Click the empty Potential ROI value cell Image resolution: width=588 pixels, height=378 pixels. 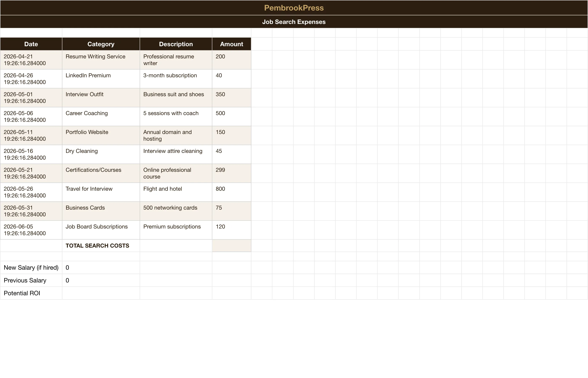coord(101,293)
